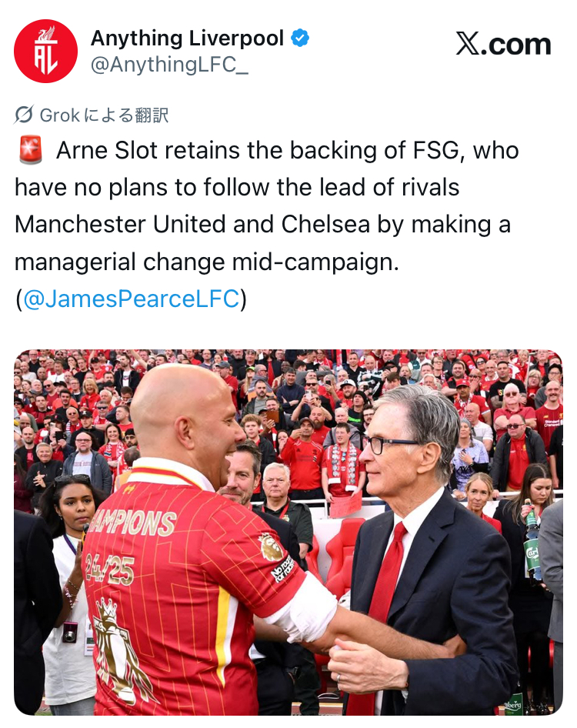Open the @JamesPearceLFC mention link
Viewport: 577px width, 728px height.
131,299
